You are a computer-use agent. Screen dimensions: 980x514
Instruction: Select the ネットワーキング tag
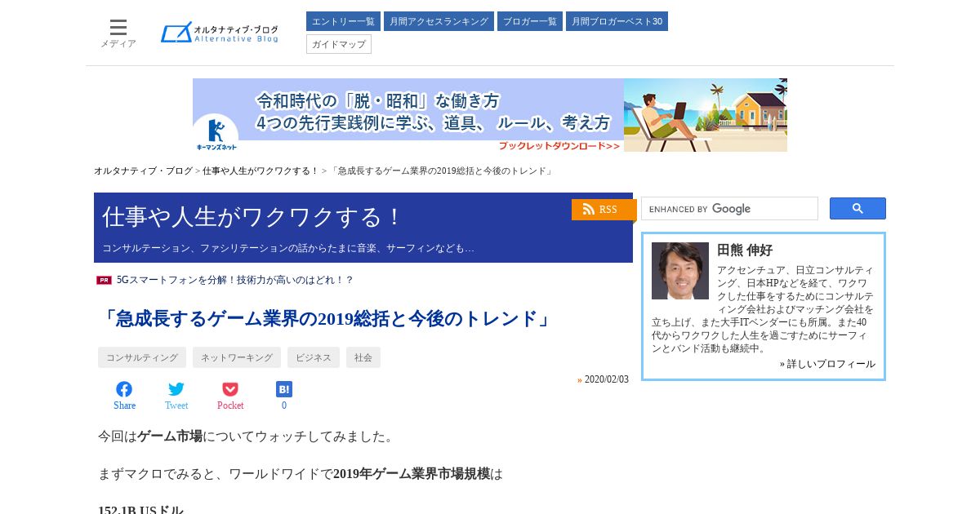[x=237, y=357]
